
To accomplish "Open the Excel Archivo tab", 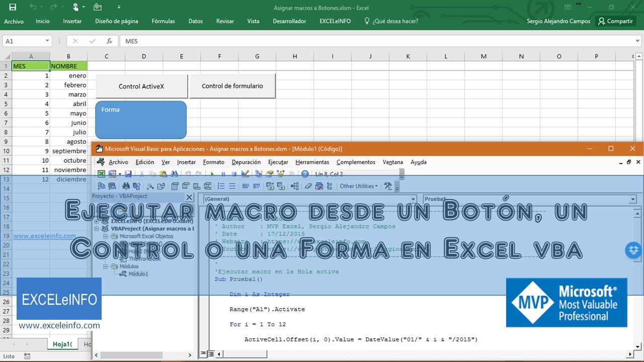I will click(14, 21).
